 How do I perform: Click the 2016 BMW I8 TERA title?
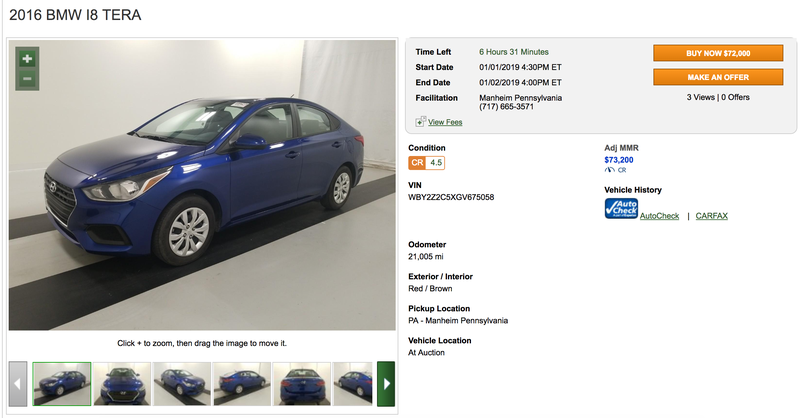[x=75, y=15]
